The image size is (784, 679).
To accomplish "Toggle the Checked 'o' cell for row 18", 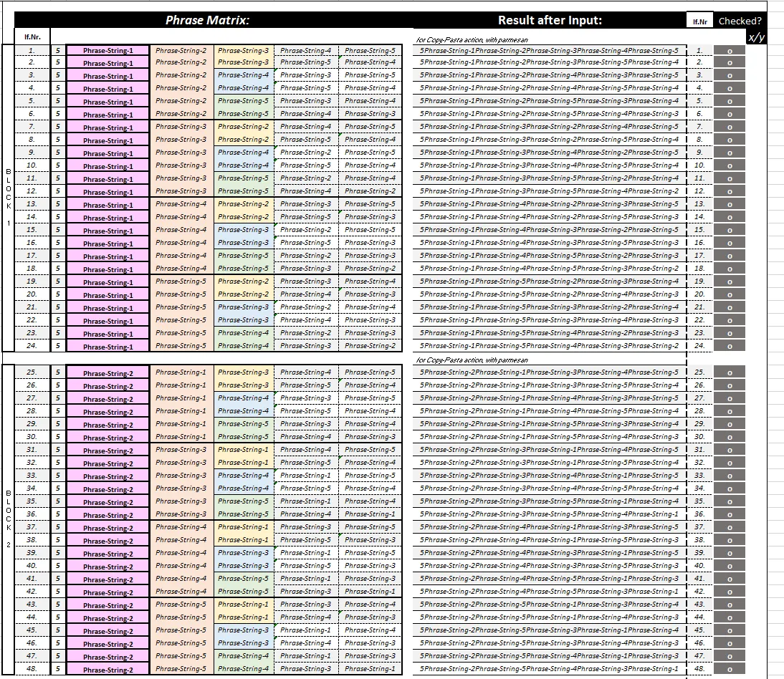I will tap(730, 269).
